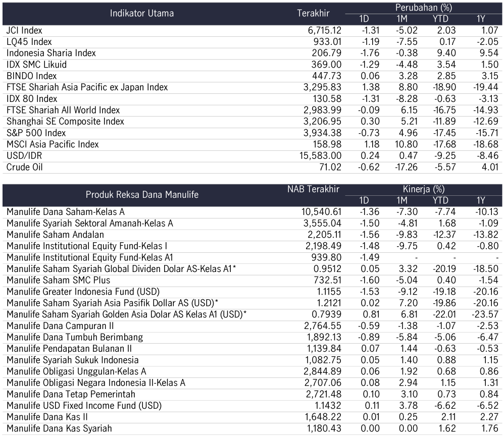Viewport: 504px width, 437px height.
Task: Click the NAB value 939.80
Action: click(326, 257)
